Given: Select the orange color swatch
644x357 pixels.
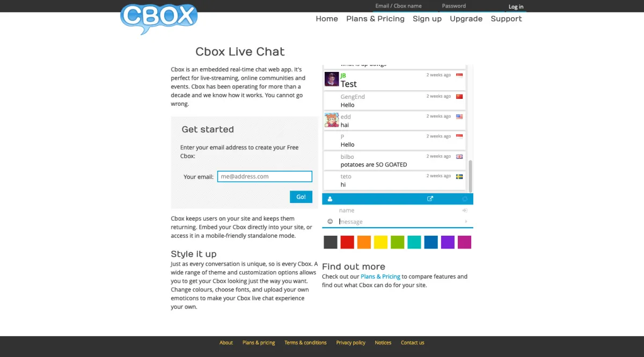Looking at the screenshot, I should 364,242.
